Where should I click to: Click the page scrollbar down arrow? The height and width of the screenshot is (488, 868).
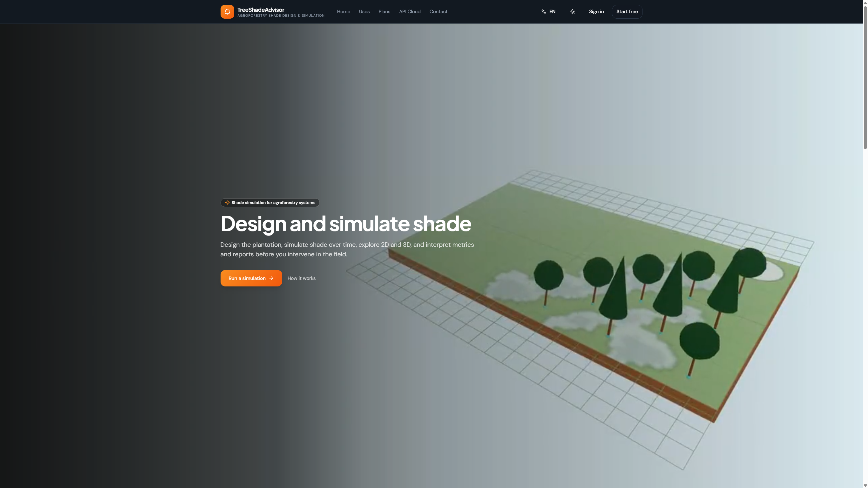pyautogui.click(x=865, y=485)
